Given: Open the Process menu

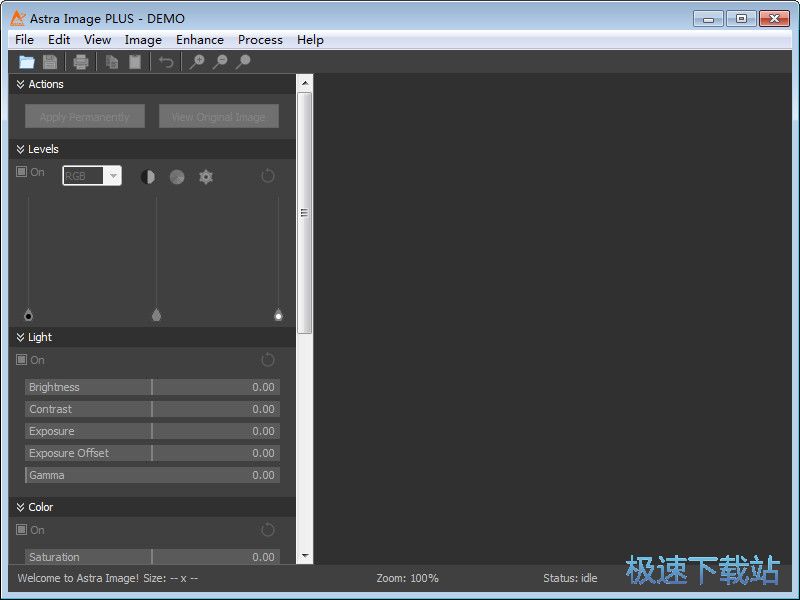Looking at the screenshot, I should click(x=260, y=40).
